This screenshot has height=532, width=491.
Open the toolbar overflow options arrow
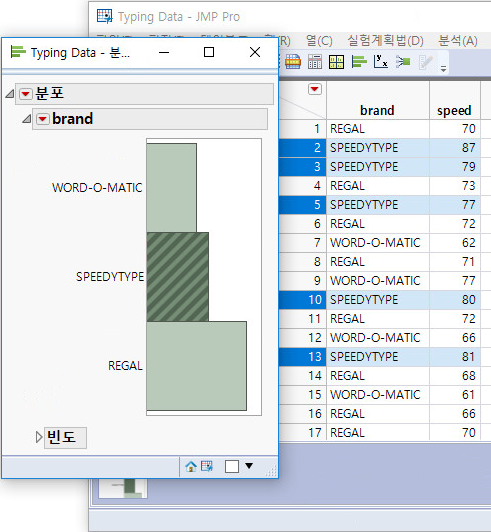tap(443, 69)
